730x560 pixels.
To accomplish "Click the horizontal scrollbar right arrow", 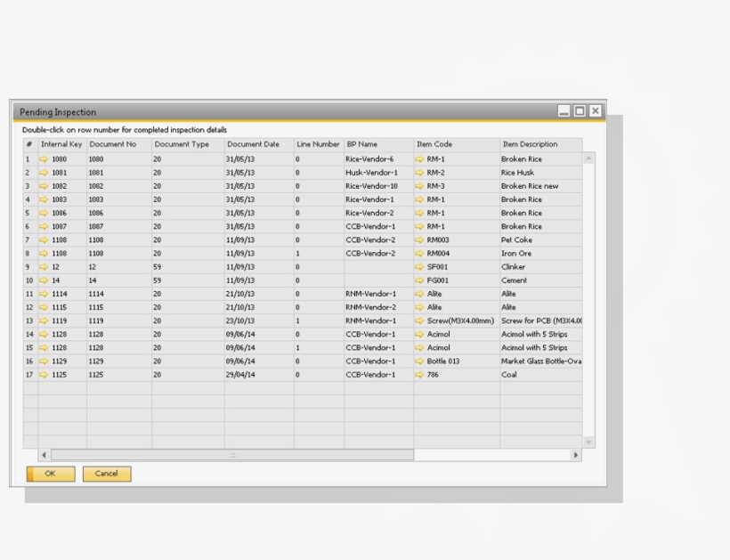I will tap(576, 455).
